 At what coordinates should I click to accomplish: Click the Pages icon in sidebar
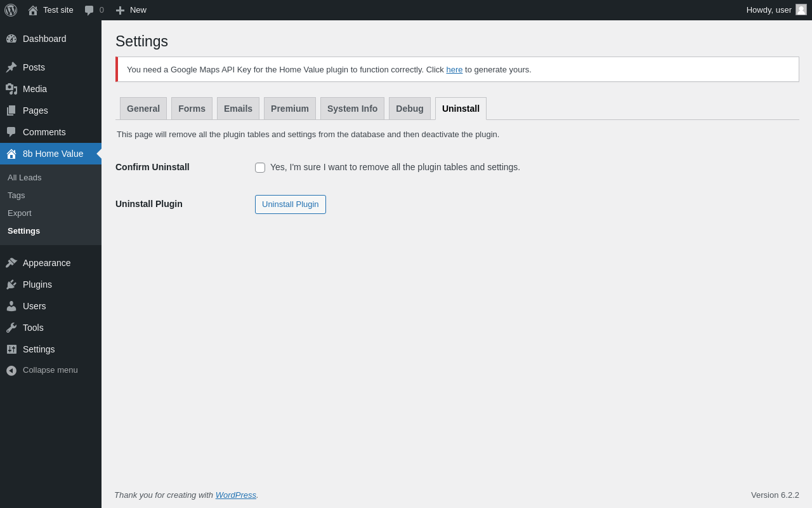point(11,110)
